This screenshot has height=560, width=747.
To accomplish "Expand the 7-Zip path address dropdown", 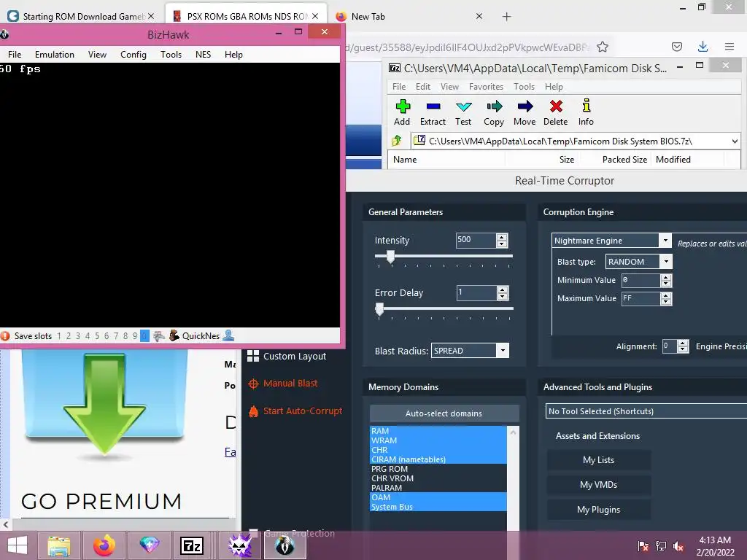I will pyautogui.click(x=735, y=141).
